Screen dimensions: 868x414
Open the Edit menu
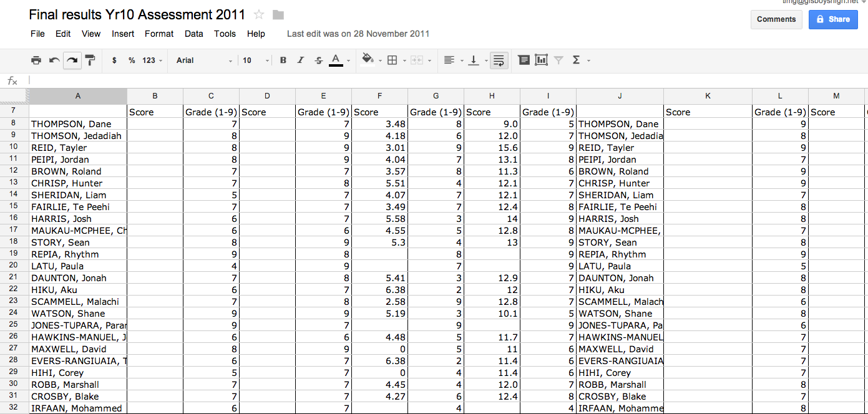click(x=63, y=34)
